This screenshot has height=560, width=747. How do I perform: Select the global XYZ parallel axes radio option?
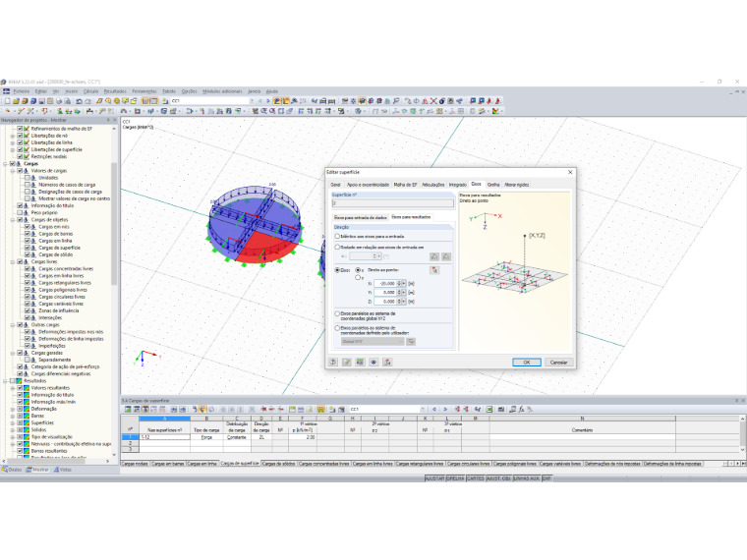coord(337,313)
